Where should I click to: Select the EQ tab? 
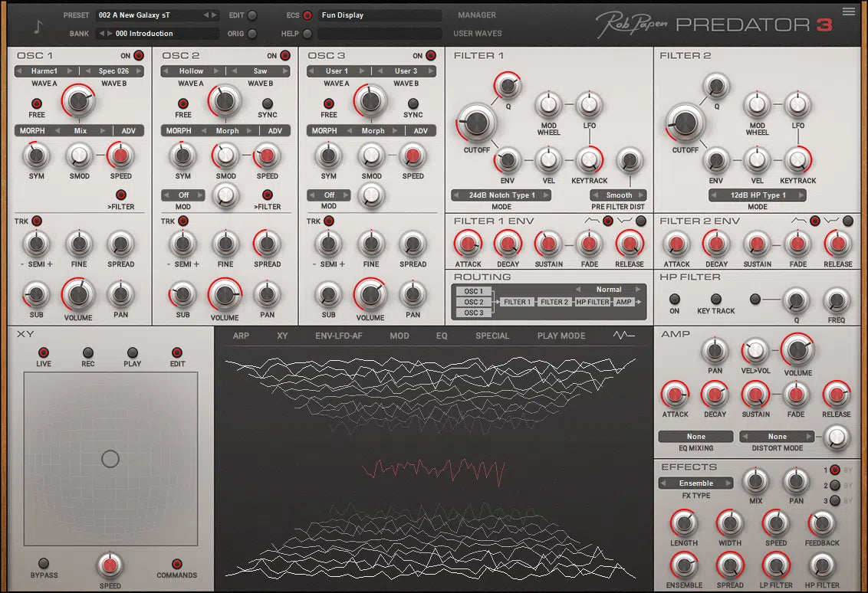click(x=442, y=335)
